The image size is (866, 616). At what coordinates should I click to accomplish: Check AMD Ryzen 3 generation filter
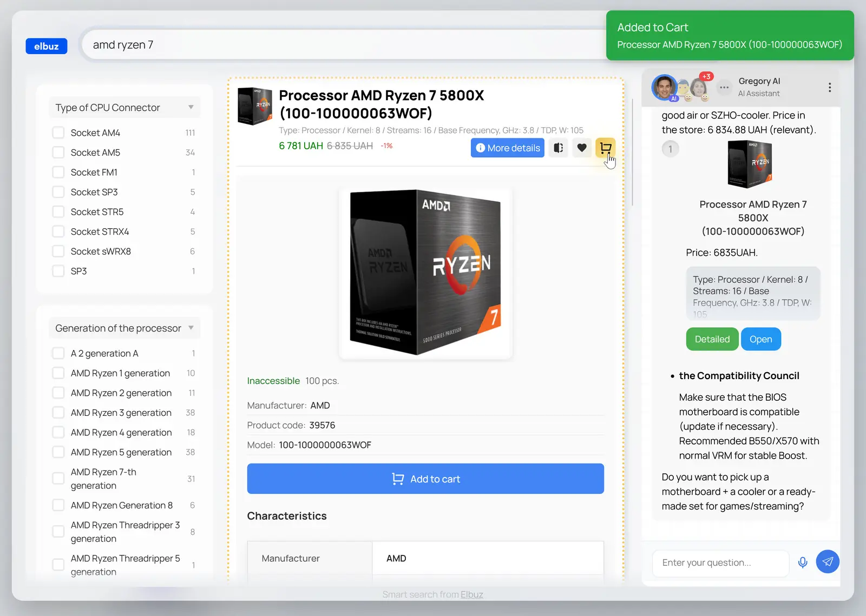tap(58, 413)
